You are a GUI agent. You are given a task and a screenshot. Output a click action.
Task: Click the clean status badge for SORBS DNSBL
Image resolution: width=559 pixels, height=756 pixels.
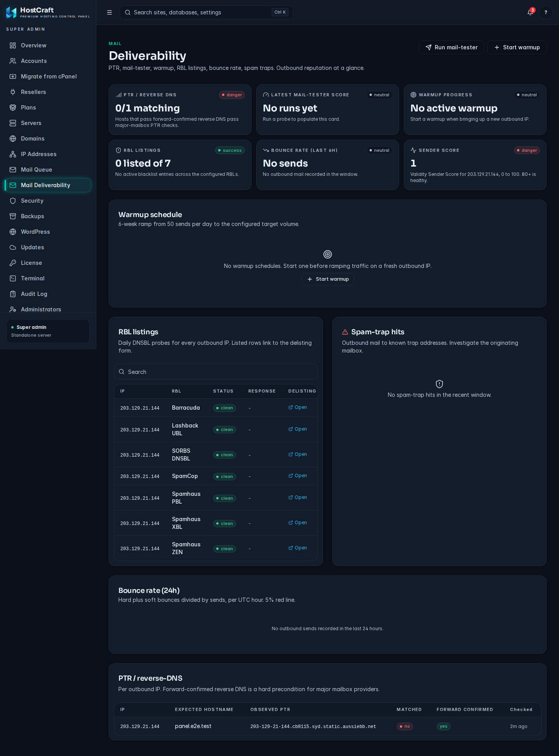click(x=224, y=455)
